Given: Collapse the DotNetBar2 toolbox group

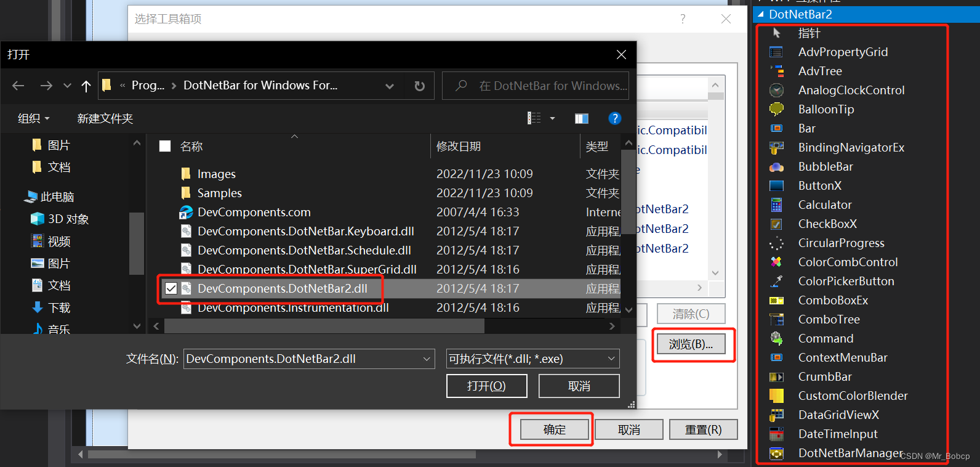Looking at the screenshot, I should coord(761,14).
